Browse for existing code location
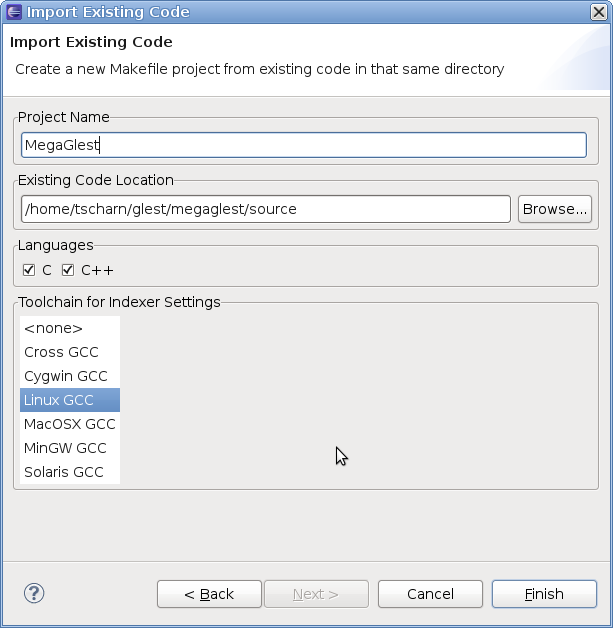Image resolution: width=613 pixels, height=628 pixels. (x=555, y=209)
